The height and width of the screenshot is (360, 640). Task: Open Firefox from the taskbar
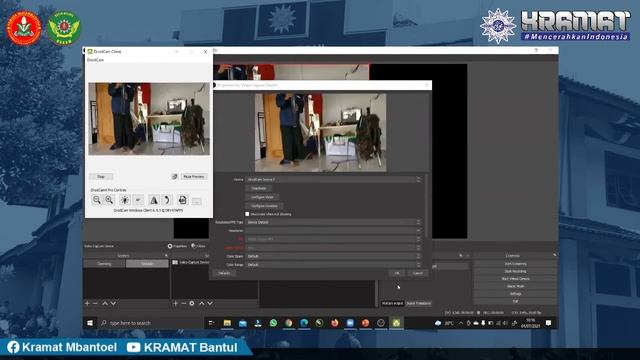[335, 323]
